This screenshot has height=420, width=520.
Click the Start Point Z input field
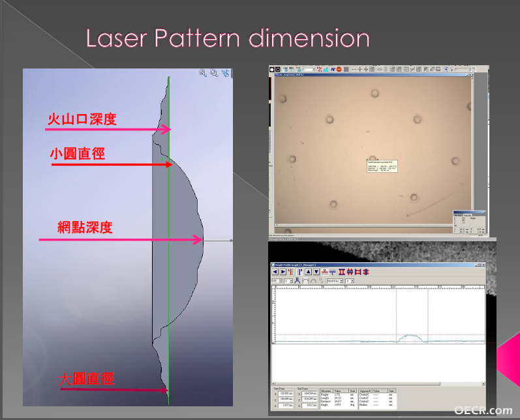click(286, 405)
